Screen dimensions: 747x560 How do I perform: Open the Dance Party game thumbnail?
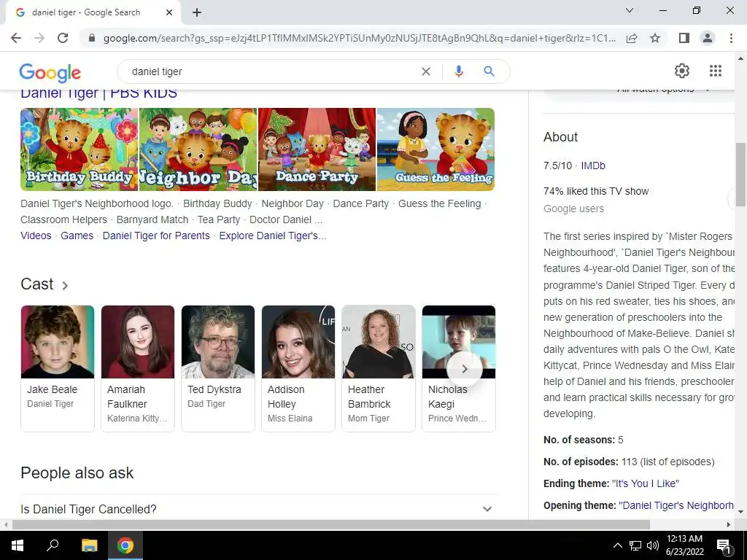tap(317, 149)
